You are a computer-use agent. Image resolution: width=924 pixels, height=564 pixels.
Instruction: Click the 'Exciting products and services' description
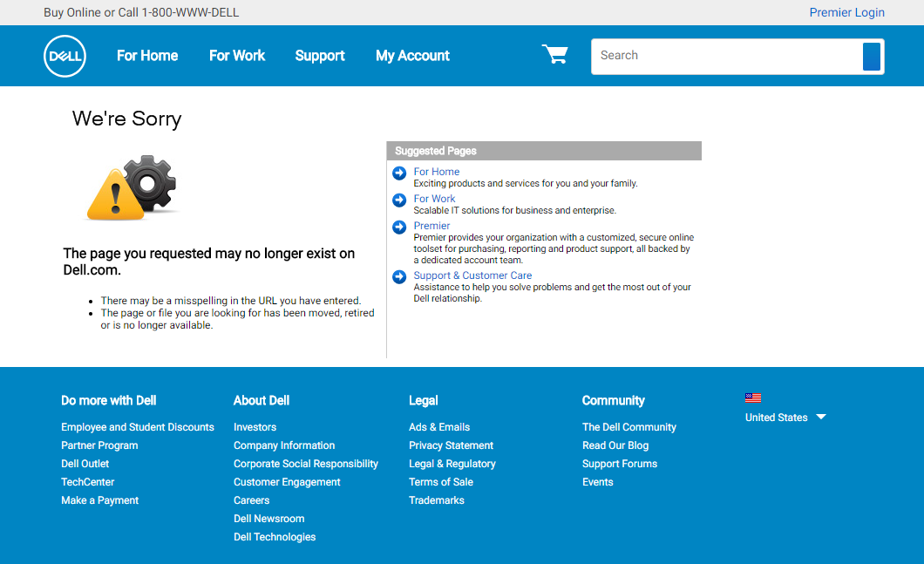tap(526, 183)
